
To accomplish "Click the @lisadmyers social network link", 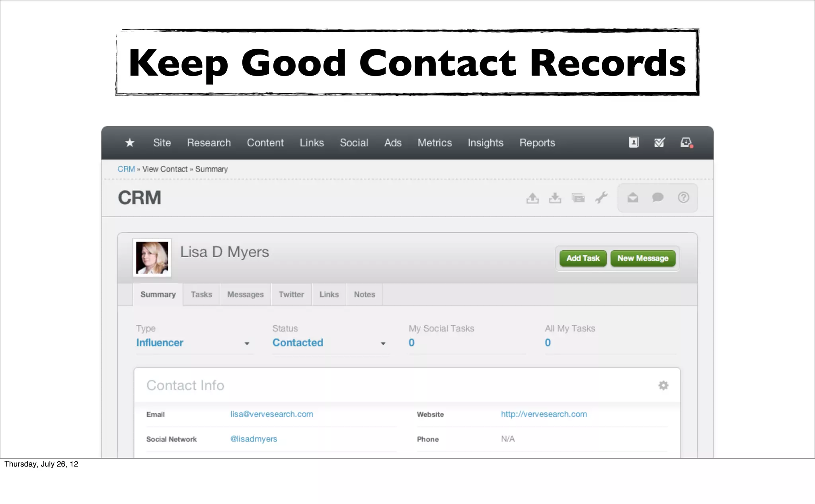I will 254,439.
